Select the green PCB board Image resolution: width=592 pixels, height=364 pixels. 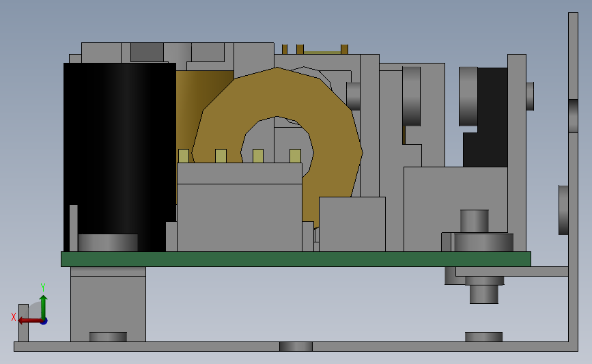(296, 259)
